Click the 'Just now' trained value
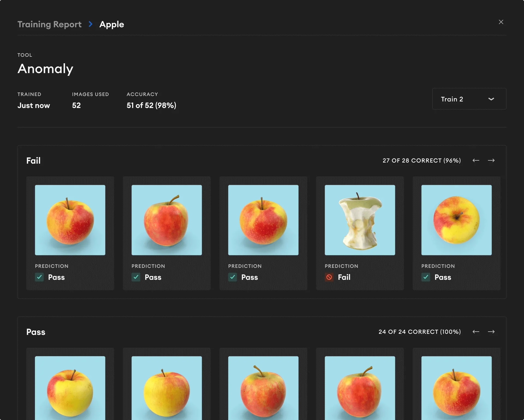524x420 pixels. coord(34,105)
